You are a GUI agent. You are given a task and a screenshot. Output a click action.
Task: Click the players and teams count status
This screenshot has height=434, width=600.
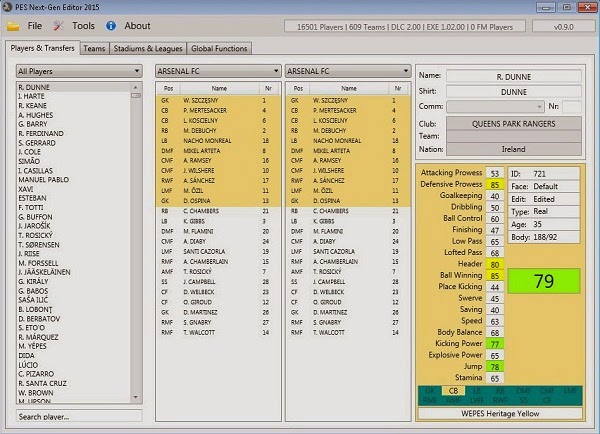click(x=405, y=27)
